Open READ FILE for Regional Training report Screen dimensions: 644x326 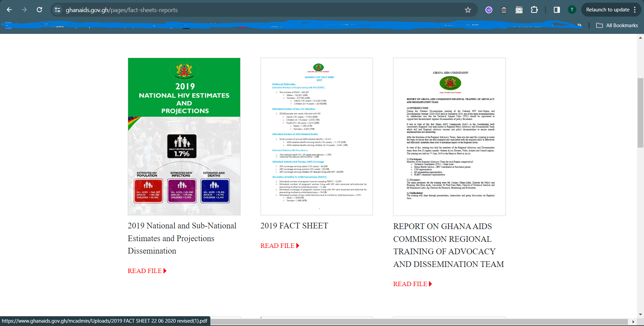point(412,284)
